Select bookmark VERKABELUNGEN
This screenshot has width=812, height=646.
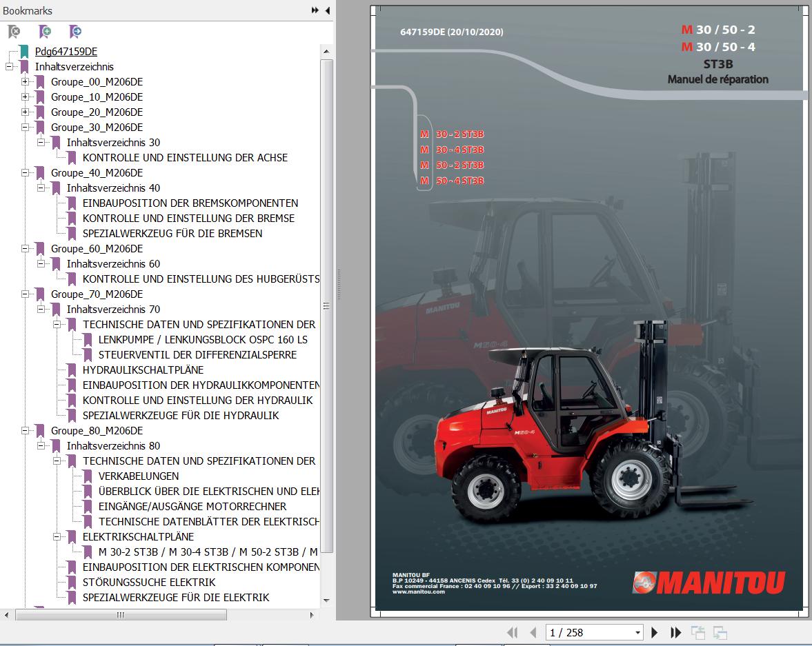138,476
